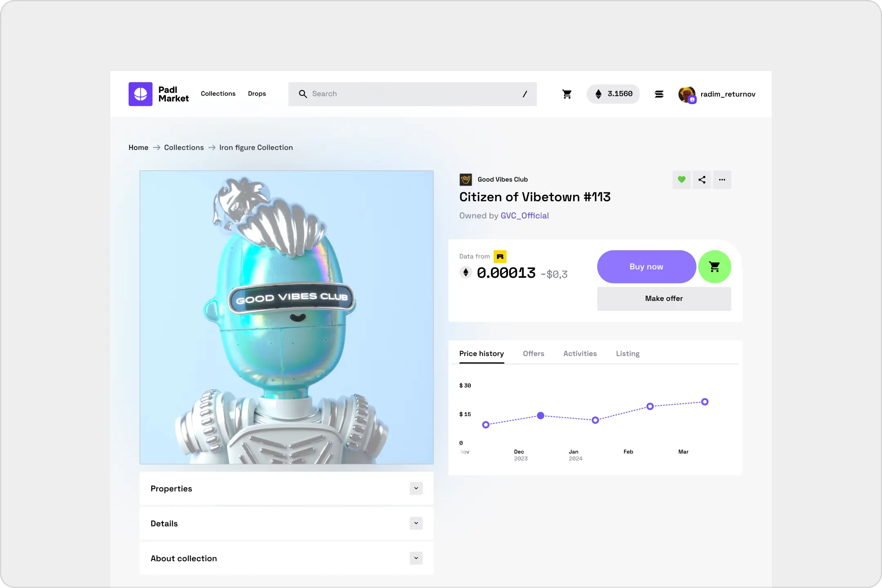Expand the Details section chevron
The width and height of the screenshot is (882, 588).
[416, 523]
